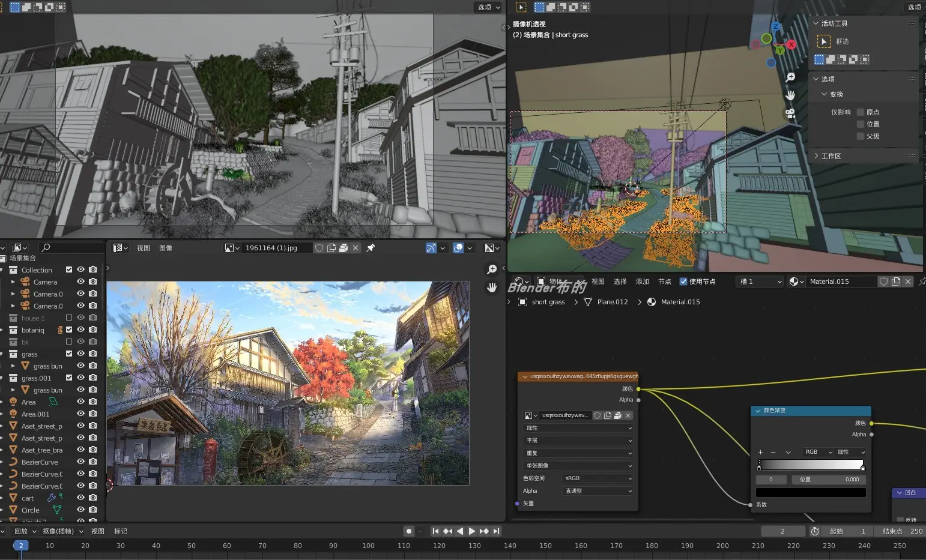Select the box select tool icon in Active Tool panel

[x=824, y=41]
